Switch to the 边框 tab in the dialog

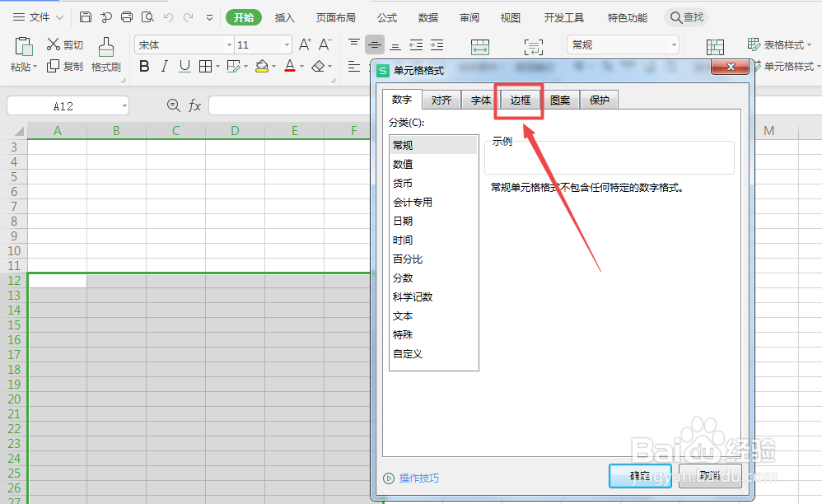(519, 99)
